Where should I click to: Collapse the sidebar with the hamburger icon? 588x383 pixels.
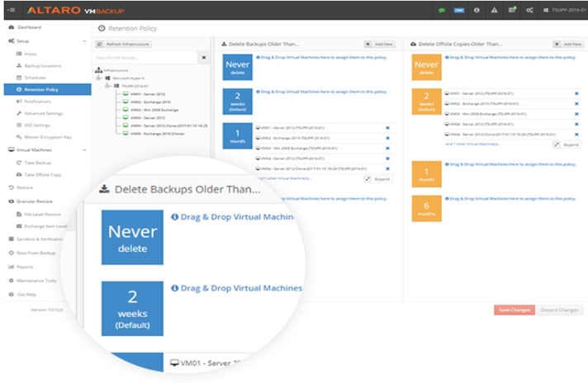(x=12, y=10)
